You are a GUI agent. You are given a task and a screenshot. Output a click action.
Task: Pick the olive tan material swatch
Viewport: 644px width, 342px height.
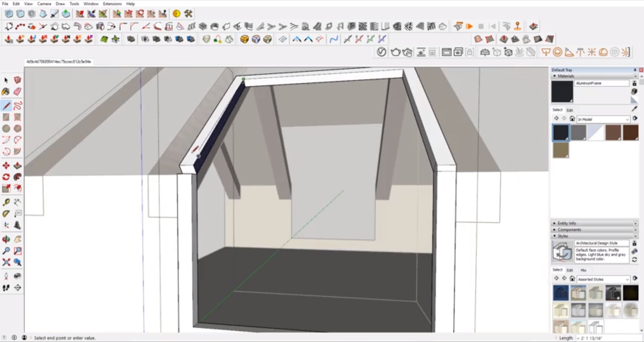[561, 150]
